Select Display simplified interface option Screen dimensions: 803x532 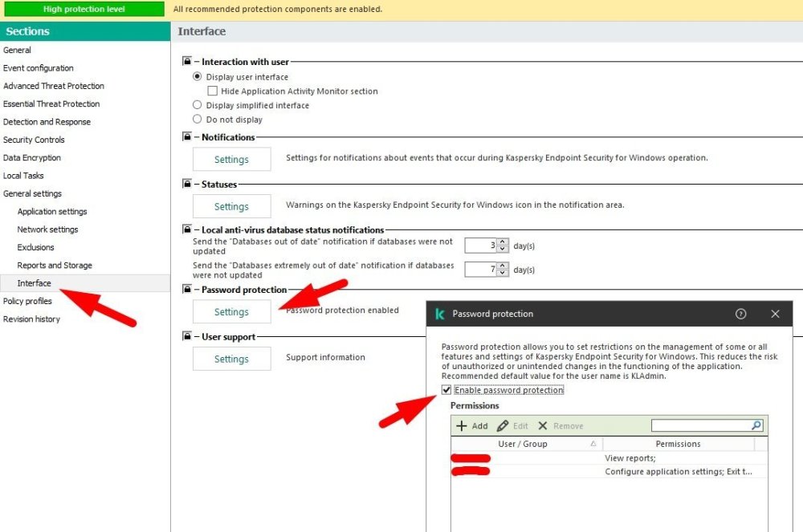click(x=198, y=105)
